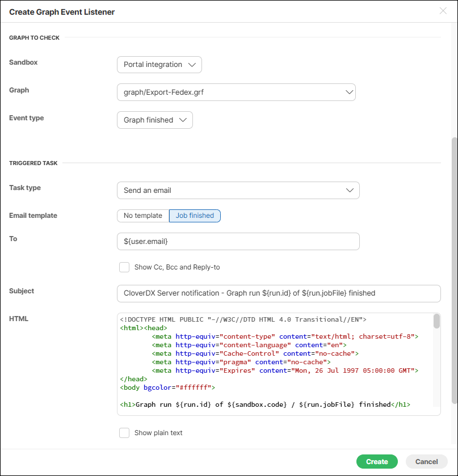Screen dimensions: 458x476
Task: Select the Job finished email template
Action: coord(195,216)
